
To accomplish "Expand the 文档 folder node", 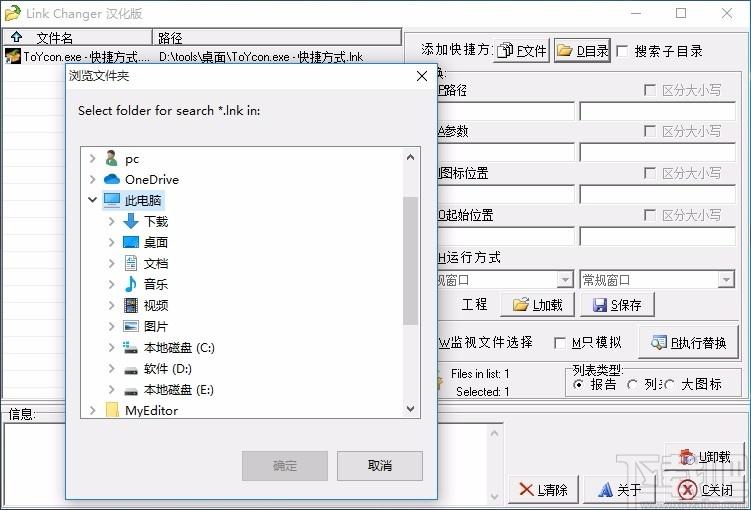I will tap(111, 263).
